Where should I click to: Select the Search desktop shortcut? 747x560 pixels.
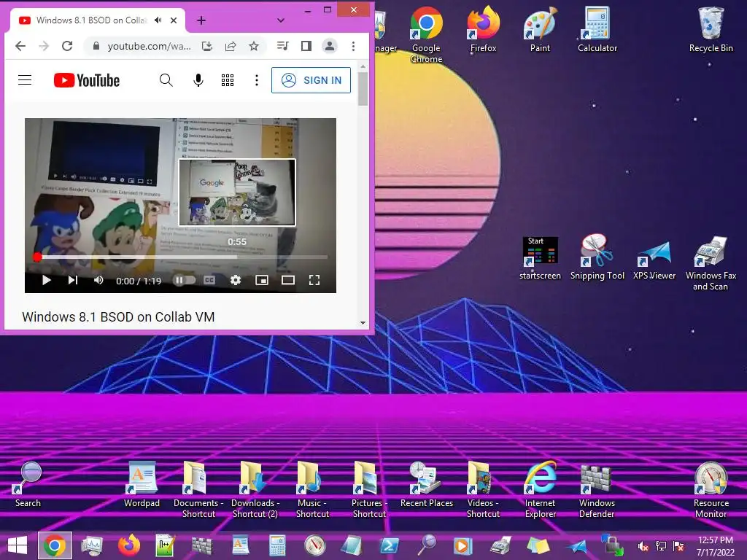(x=28, y=485)
